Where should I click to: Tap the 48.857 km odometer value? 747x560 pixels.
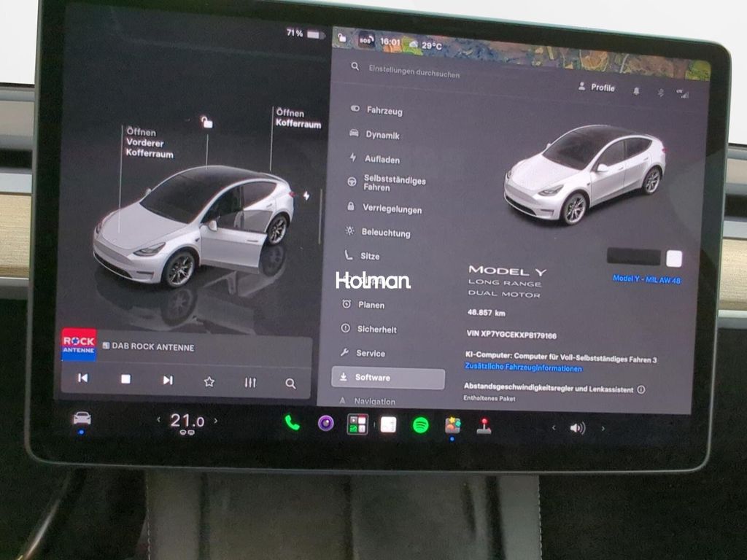click(x=487, y=313)
